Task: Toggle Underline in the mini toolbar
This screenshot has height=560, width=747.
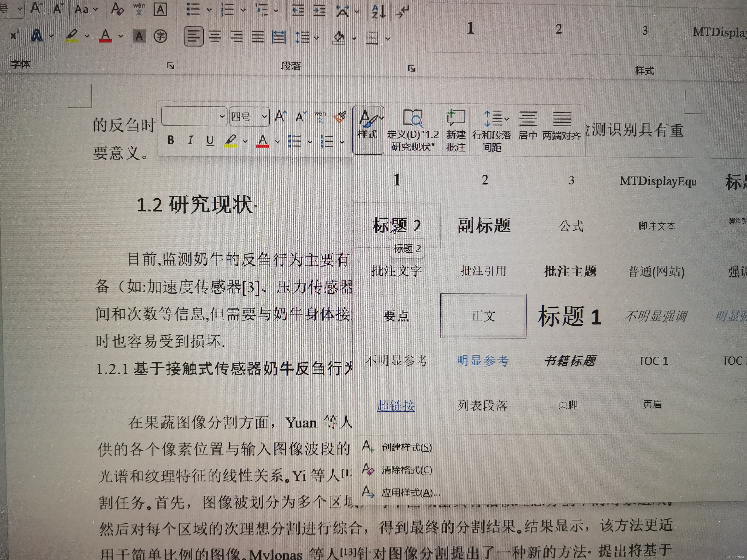Action: click(x=210, y=140)
